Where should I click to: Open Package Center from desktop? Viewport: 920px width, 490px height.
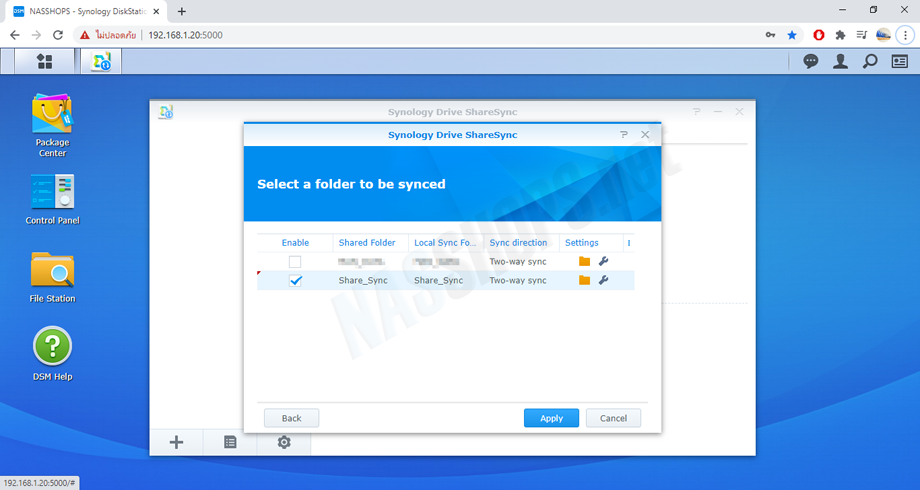(x=52, y=125)
